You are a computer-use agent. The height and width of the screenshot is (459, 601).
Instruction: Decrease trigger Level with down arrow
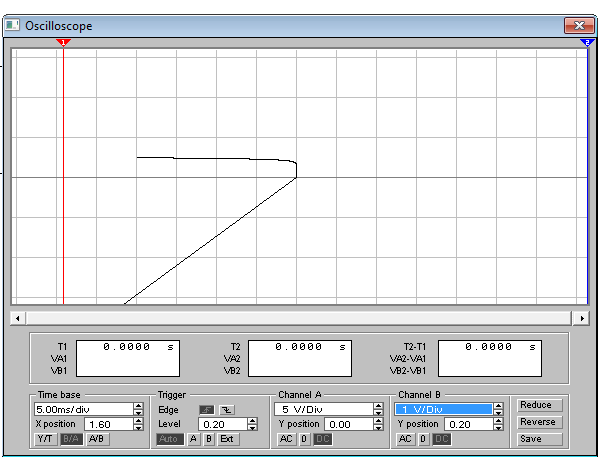click(x=252, y=427)
